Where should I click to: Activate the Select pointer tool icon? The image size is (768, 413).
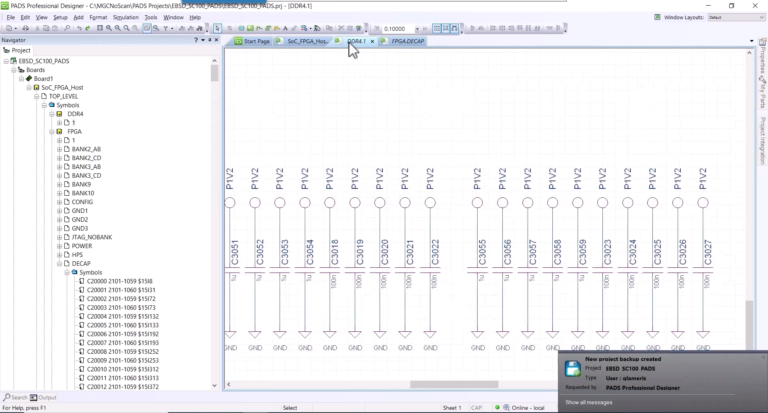click(217, 28)
